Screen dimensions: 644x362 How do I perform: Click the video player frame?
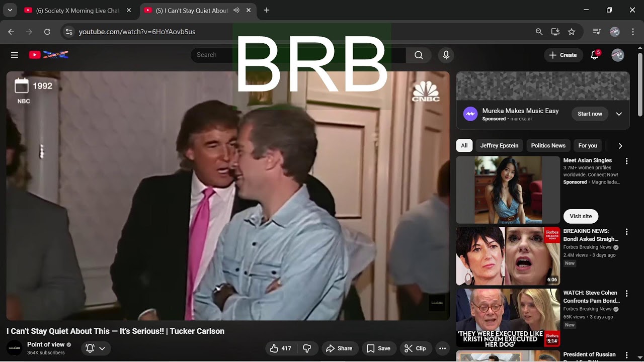tap(228, 196)
